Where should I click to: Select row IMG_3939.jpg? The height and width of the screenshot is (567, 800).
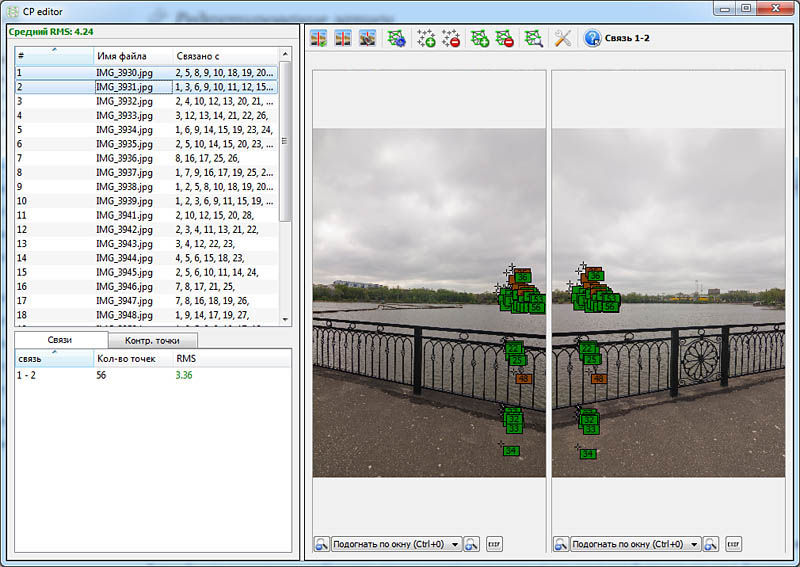click(x=147, y=201)
